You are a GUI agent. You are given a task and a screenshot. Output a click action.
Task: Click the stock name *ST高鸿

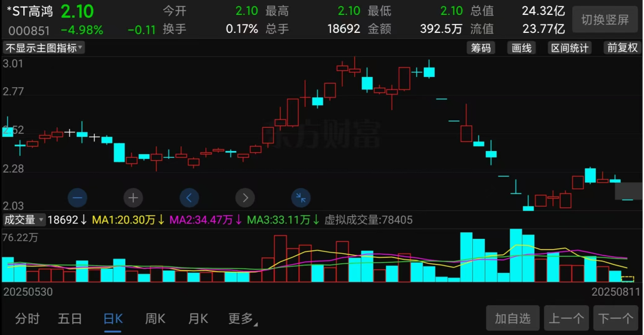30,11
